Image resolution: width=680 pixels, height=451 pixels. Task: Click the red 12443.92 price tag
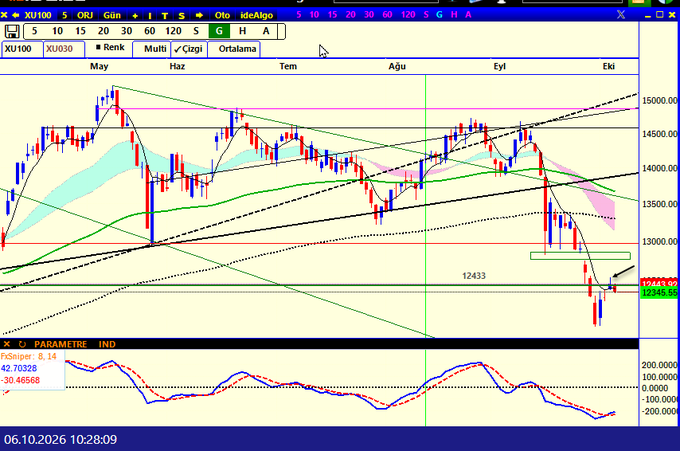659,283
